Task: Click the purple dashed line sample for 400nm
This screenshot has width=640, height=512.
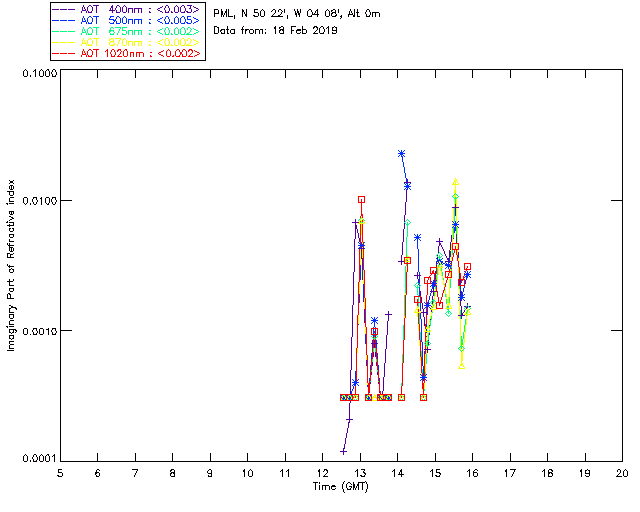Action: [x=65, y=8]
